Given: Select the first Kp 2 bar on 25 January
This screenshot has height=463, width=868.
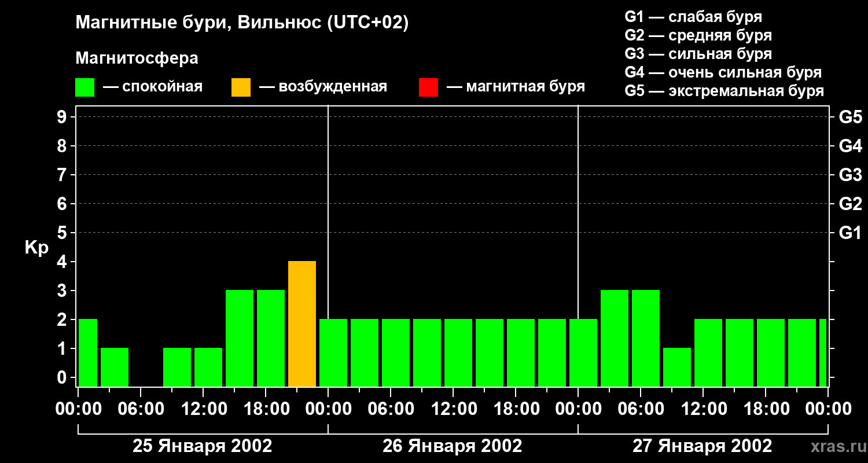Looking at the screenshot, I should click(x=88, y=353).
